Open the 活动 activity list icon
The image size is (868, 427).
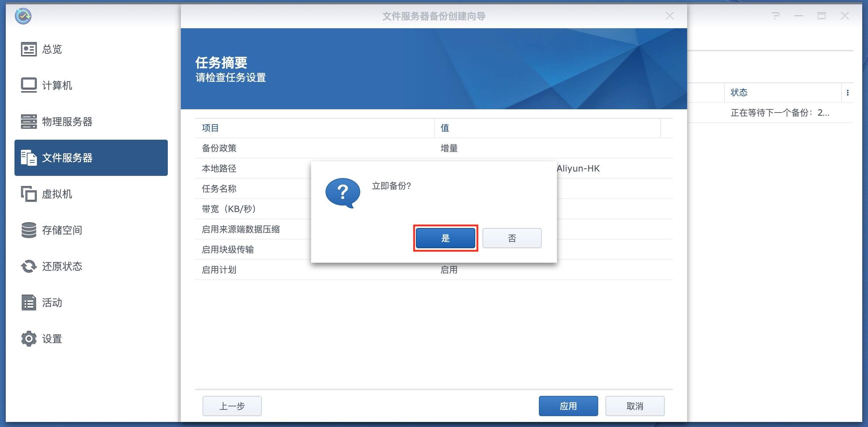(29, 303)
